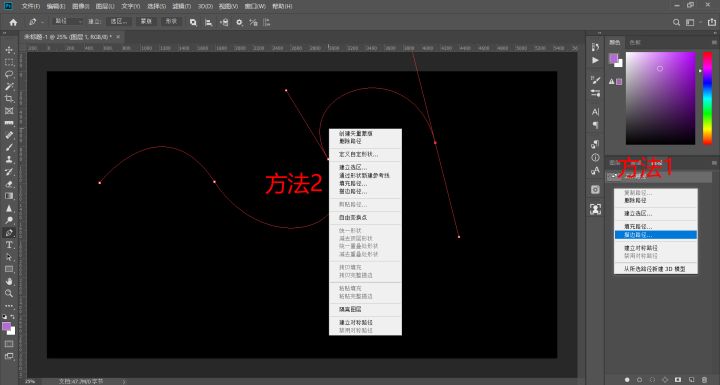Open the 图像(I) menu

81,6
